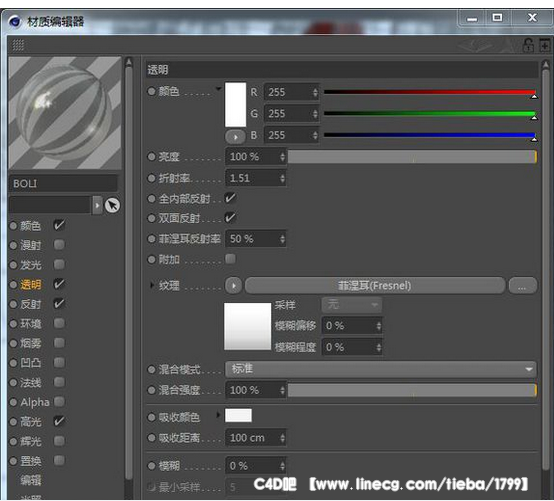Open the 混合模式 标准 dropdown
The height and width of the screenshot is (501, 554).
click(381, 369)
